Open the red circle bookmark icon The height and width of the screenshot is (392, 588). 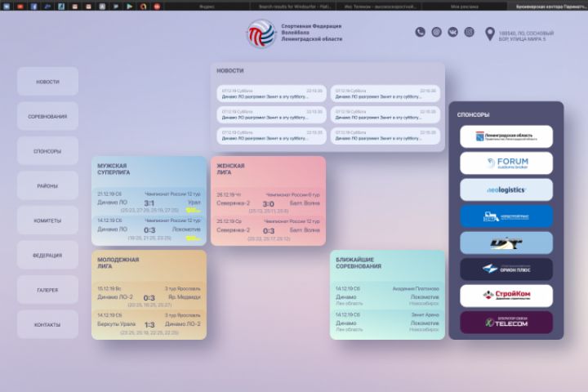[157, 6]
